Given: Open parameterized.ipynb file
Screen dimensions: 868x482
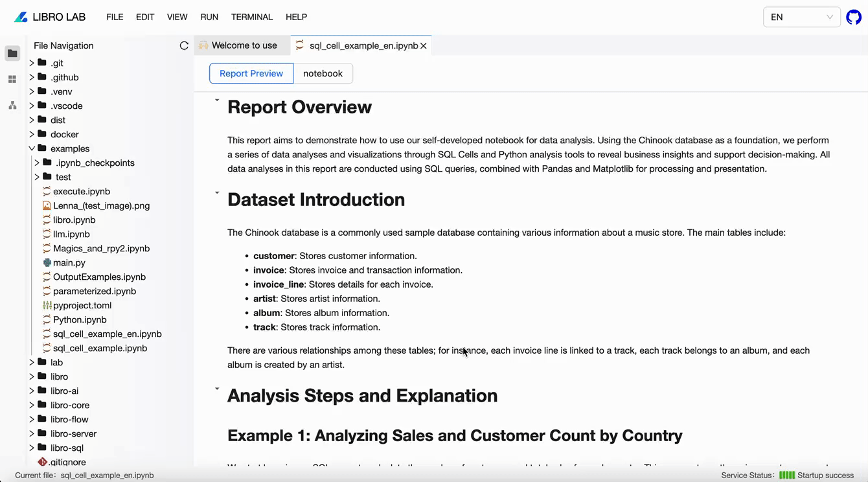Looking at the screenshot, I should click(x=95, y=291).
